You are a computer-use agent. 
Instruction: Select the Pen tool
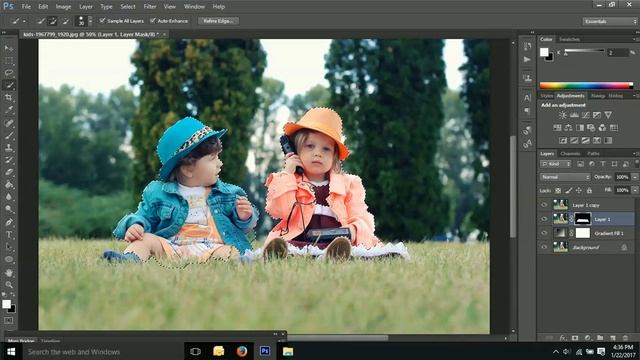coord(9,222)
